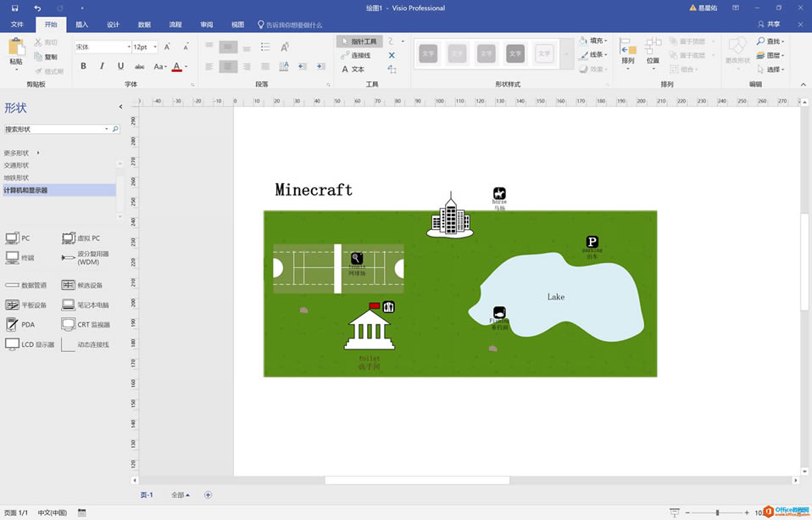Click the blue X connection point tool
This screenshot has height=520, width=812.
tap(392, 55)
